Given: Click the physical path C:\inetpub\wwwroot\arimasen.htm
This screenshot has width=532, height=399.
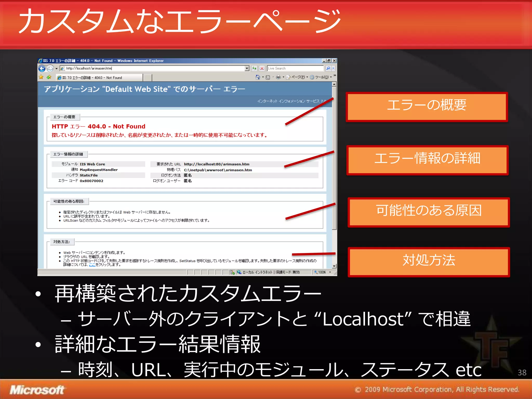Looking at the screenshot, I should 218,170.
